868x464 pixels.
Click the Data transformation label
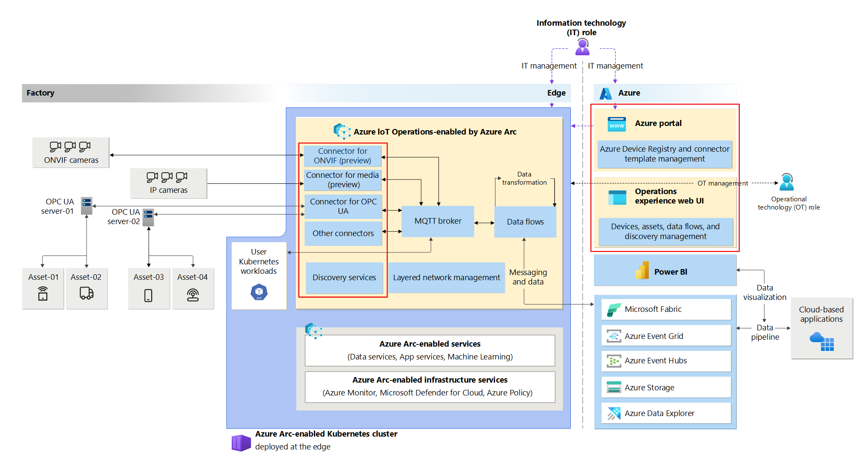click(524, 178)
